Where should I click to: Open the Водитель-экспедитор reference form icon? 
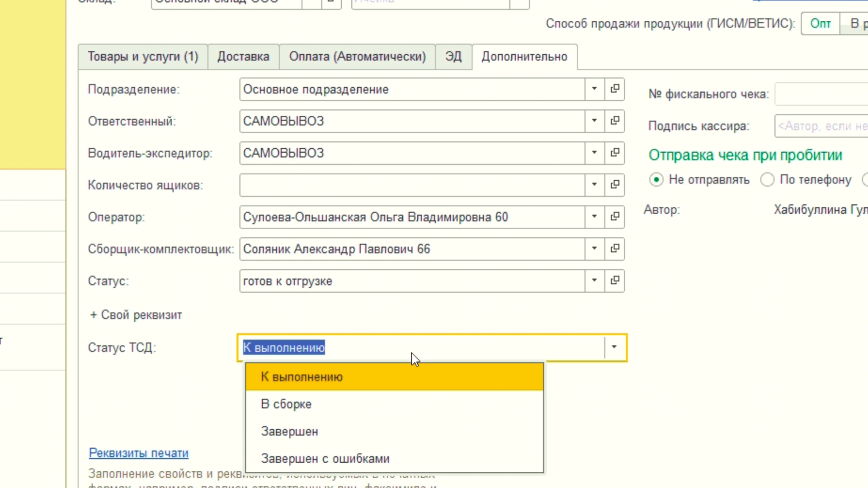point(615,153)
